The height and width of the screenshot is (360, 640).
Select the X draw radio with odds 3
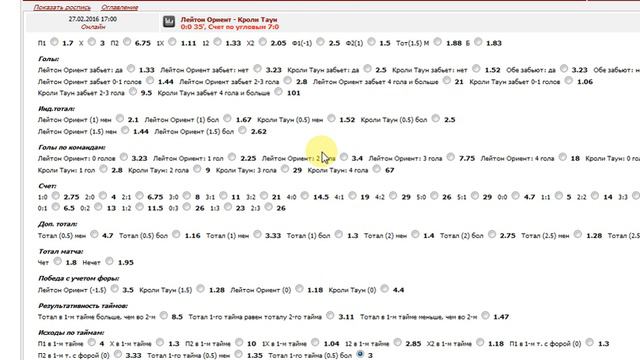(92, 42)
